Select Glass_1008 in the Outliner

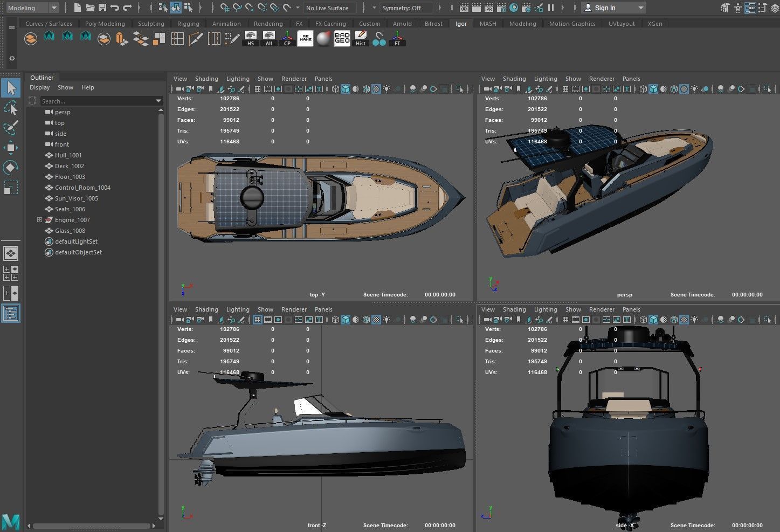pos(70,231)
